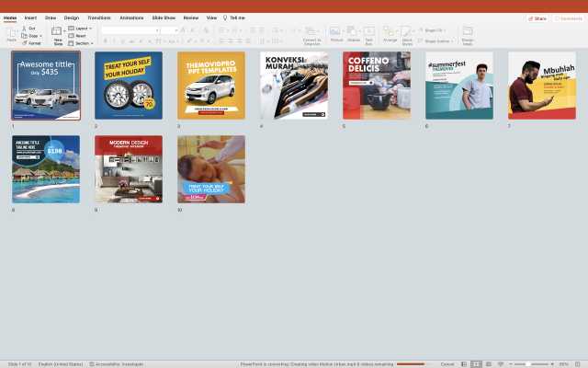588x368 pixels.
Task: Click Convert to SmartArt icon
Action: click(x=311, y=32)
